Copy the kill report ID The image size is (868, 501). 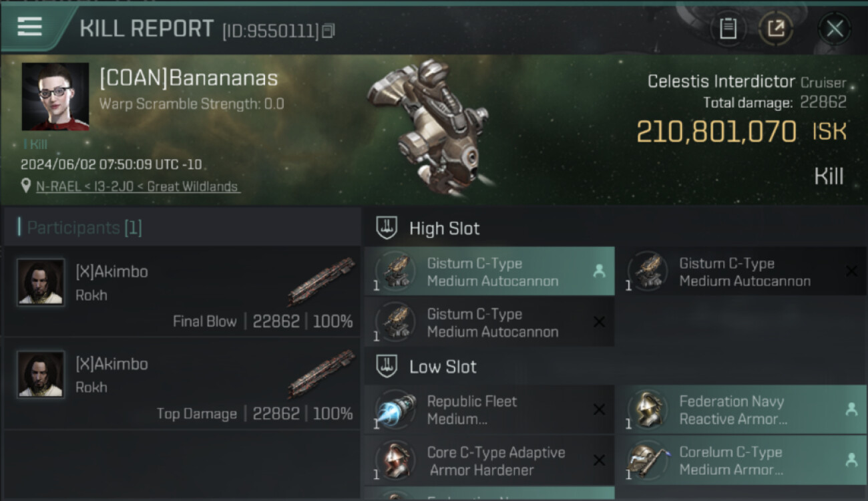328,31
